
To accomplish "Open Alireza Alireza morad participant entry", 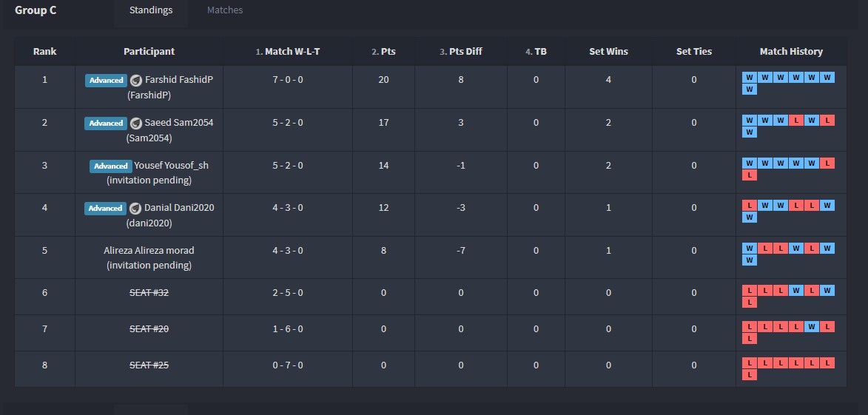I will click(149, 251).
